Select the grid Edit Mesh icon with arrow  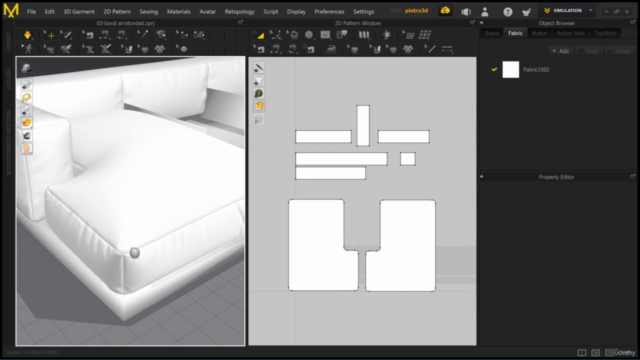point(408,35)
